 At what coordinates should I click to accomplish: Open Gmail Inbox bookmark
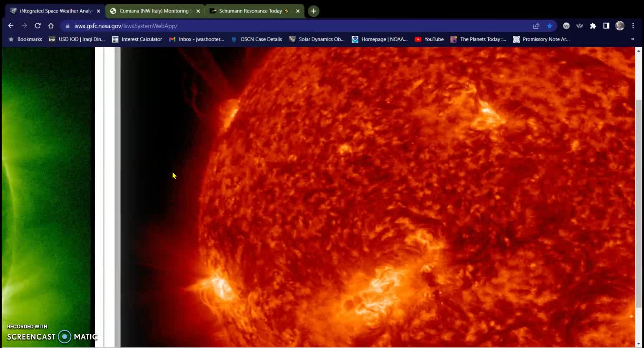(x=196, y=39)
